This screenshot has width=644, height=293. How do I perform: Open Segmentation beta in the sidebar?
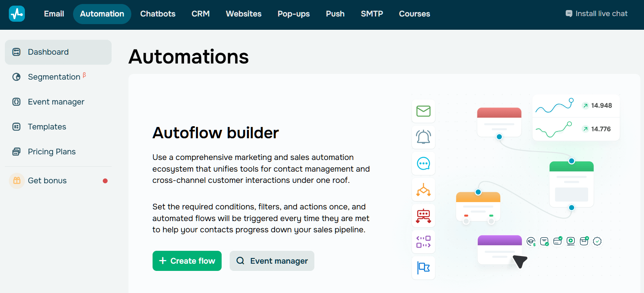[54, 77]
